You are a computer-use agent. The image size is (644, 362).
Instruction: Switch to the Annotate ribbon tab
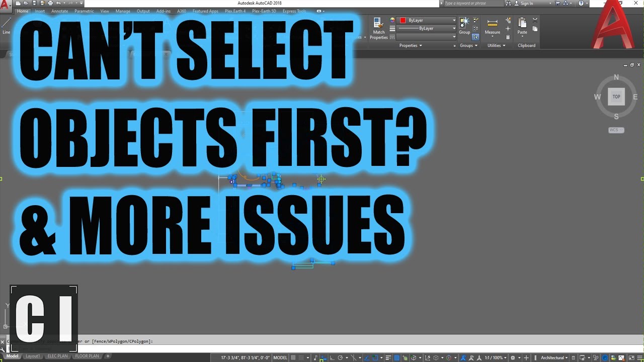(59, 11)
